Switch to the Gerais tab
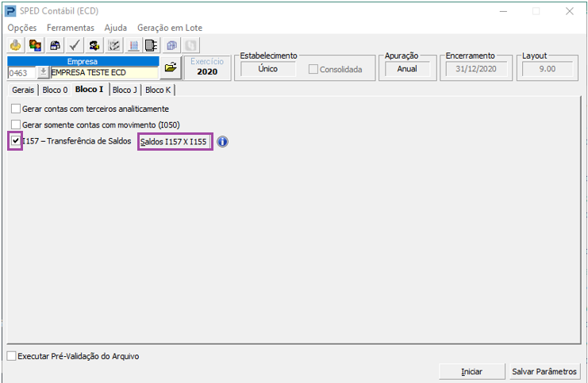Viewport: 588px width, 383px height. pos(23,90)
